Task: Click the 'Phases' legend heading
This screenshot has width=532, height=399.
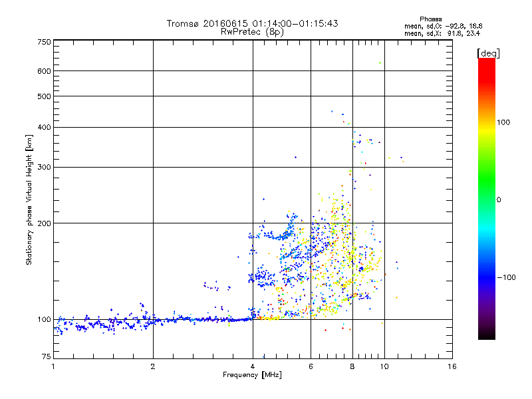Action: (x=430, y=19)
